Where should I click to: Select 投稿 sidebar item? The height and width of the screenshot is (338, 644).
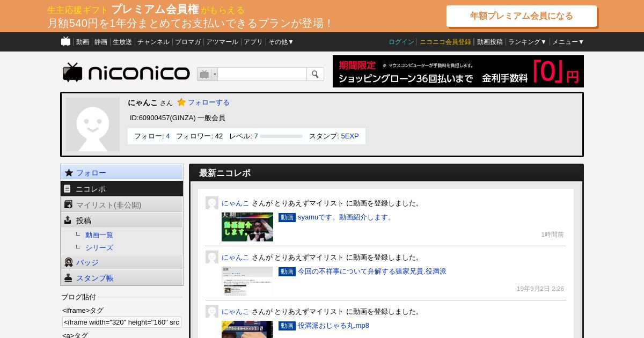pyautogui.click(x=122, y=220)
